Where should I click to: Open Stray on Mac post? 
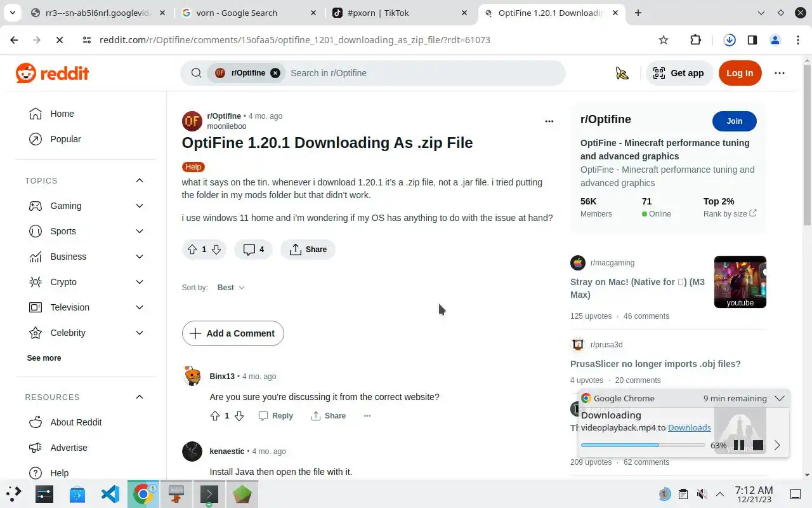pyautogui.click(x=638, y=288)
